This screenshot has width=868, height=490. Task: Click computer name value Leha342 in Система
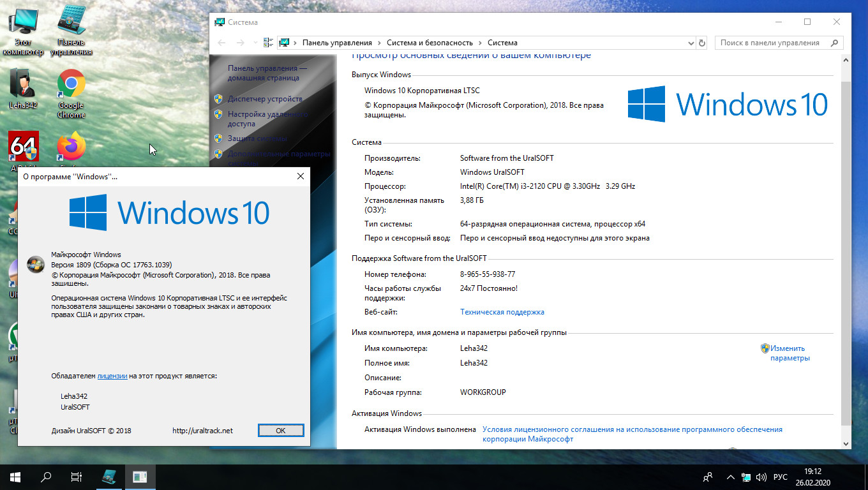click(x=474, y=348)
